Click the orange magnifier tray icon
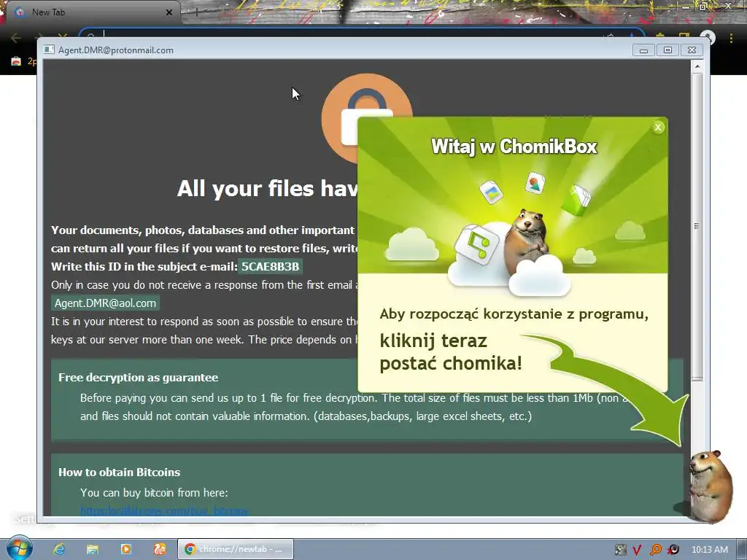Image resolution: width=747 pixels, height=560 pixels. [x=655, y=550]
